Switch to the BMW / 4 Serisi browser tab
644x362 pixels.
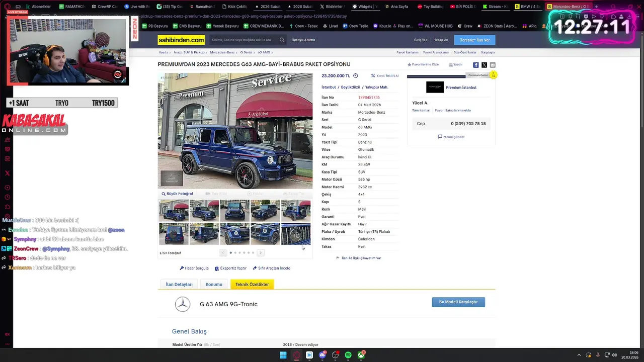point(529,7)
